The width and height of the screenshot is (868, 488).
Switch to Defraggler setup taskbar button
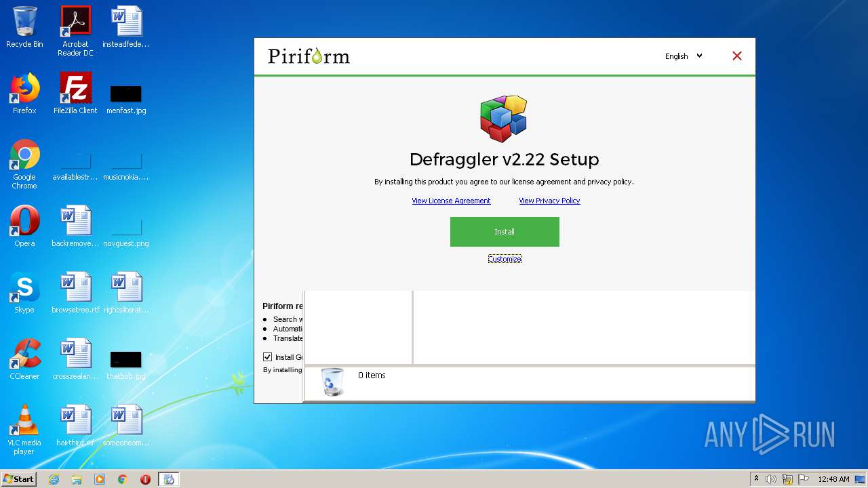point(169,479)
